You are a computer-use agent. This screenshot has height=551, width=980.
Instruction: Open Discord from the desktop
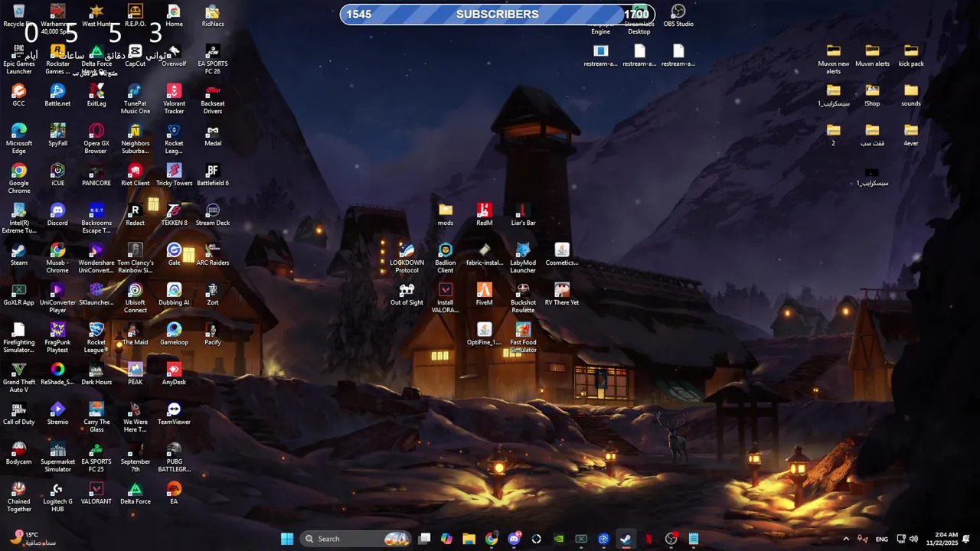point(57,214)
